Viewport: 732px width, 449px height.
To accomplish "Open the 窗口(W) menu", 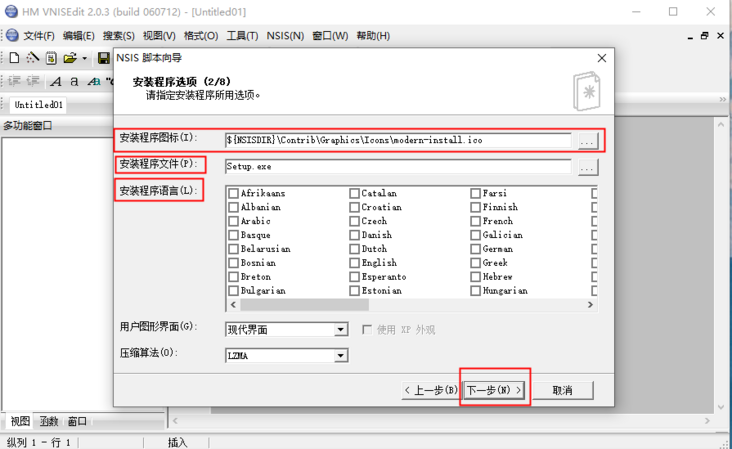I will (x=330, y=36).
